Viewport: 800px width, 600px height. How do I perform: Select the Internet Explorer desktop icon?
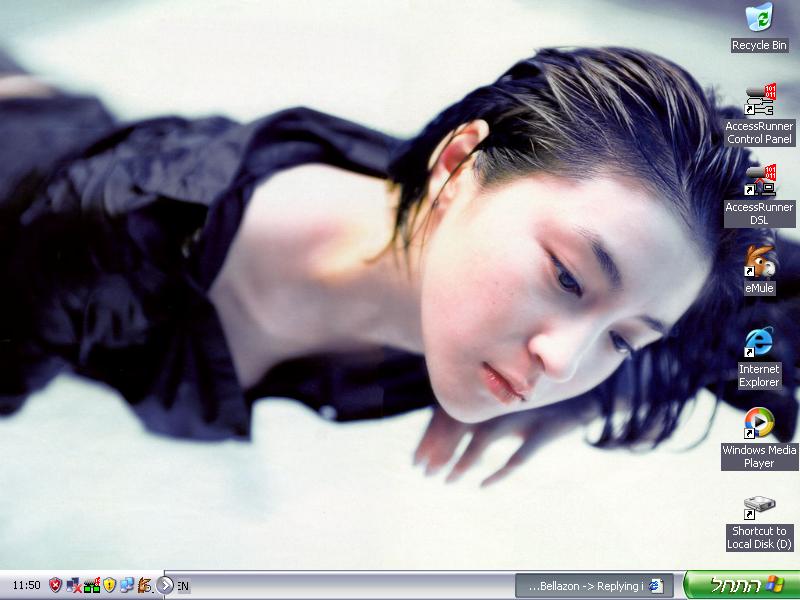click(x=759, y=342)
